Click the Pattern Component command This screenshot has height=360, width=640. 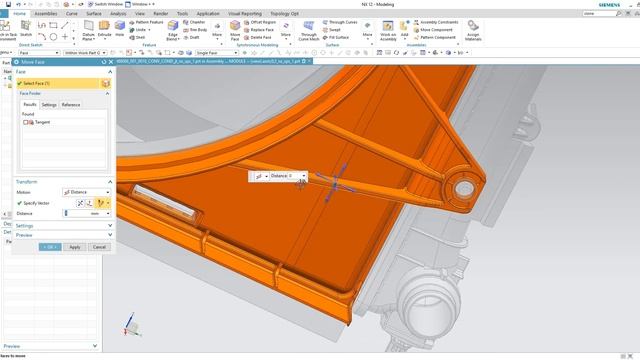(435, 38)
